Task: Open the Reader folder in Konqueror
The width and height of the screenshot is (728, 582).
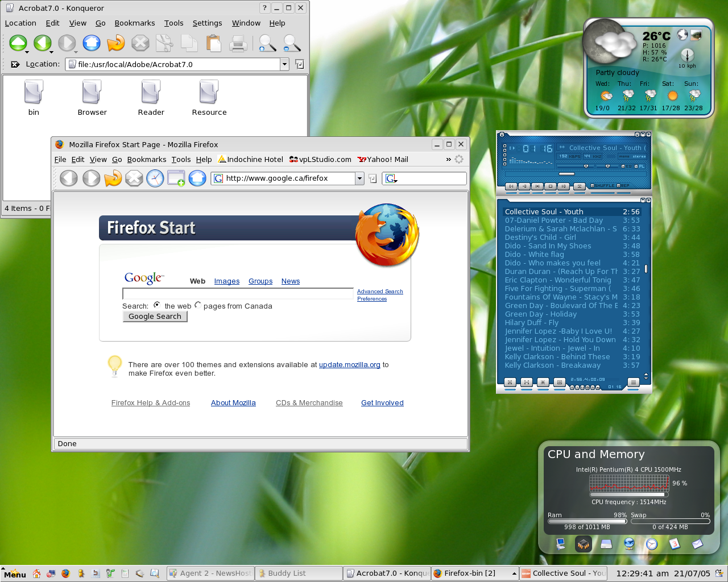Action: pos(151,98)
